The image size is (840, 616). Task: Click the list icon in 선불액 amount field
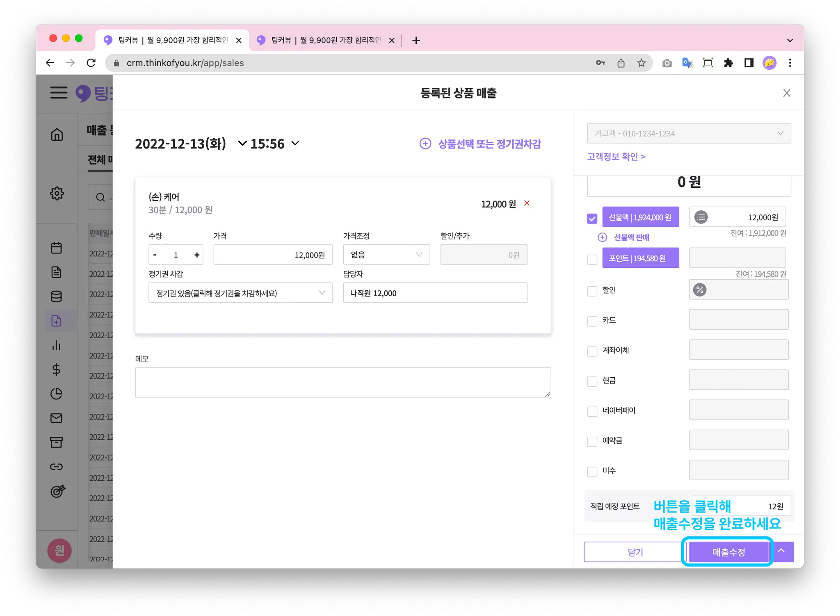pos(701,217)
